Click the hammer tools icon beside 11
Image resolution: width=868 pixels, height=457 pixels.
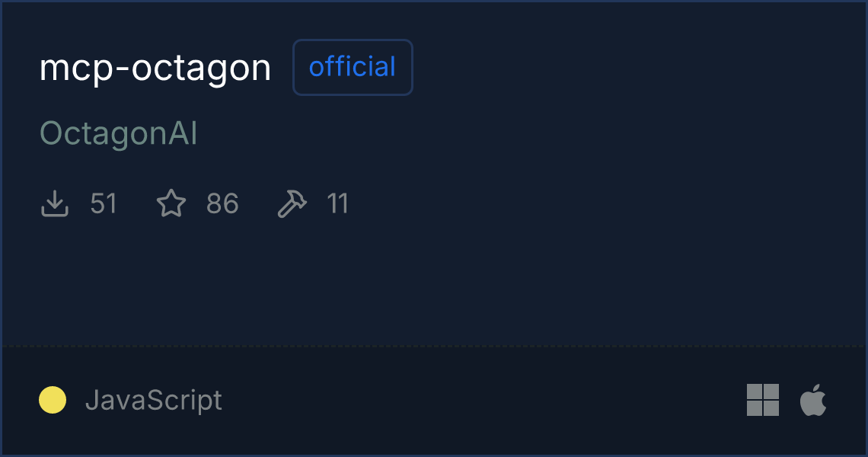pyautogui.click(x=293, y=203)
